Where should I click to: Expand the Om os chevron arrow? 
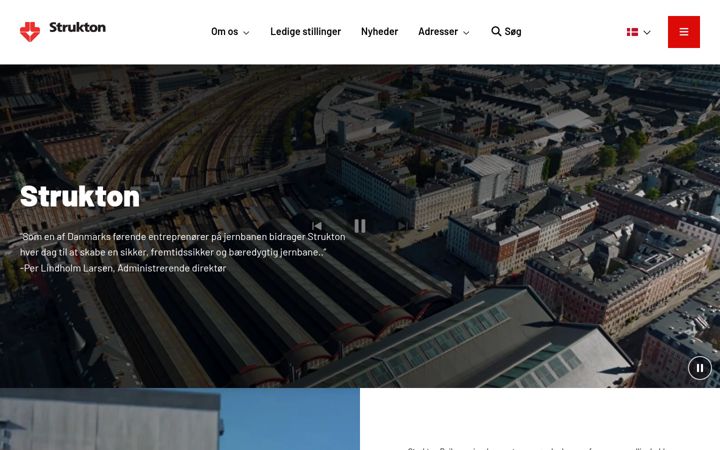246,33
